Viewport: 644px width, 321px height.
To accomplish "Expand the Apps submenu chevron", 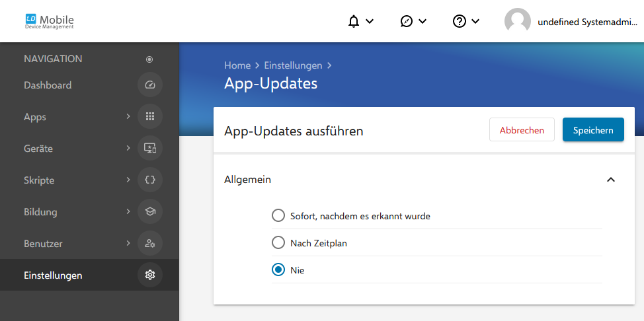I will point(128,117).
